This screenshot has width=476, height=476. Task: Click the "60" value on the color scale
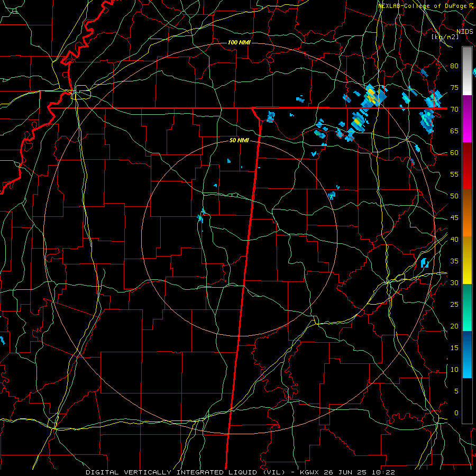[x=454, y=153]
